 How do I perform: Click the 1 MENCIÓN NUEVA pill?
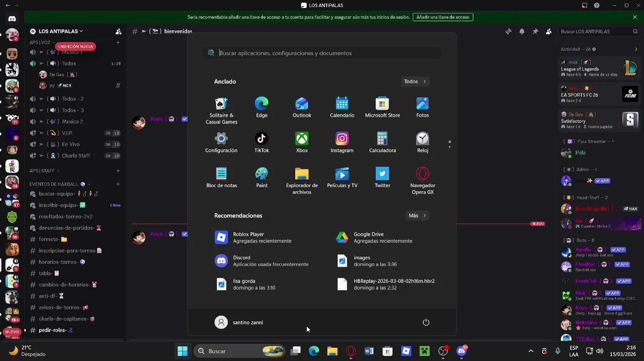click(75, 47)
